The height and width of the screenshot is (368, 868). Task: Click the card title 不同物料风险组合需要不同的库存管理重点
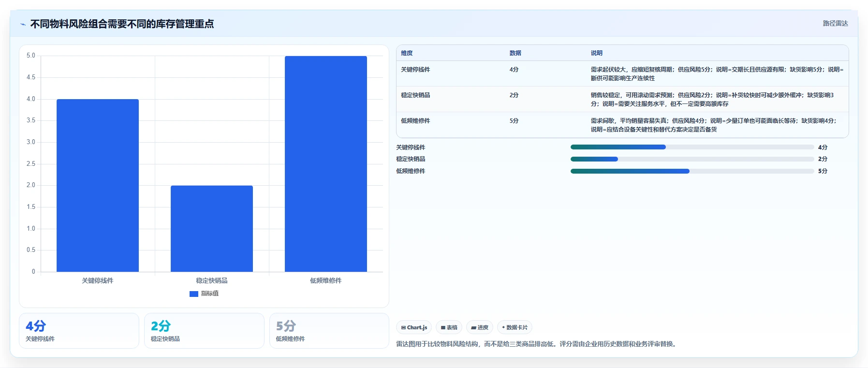tap(122, 24)
